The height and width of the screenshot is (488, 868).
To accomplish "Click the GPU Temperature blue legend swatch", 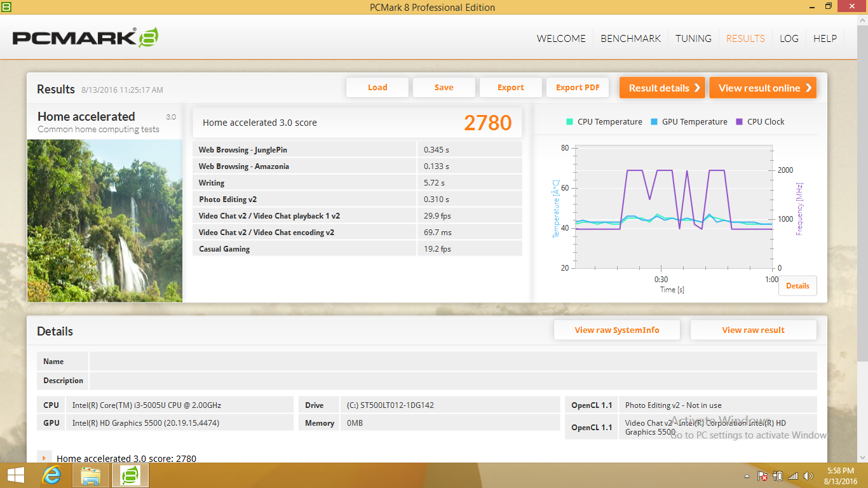I will [x=654, y=122].
